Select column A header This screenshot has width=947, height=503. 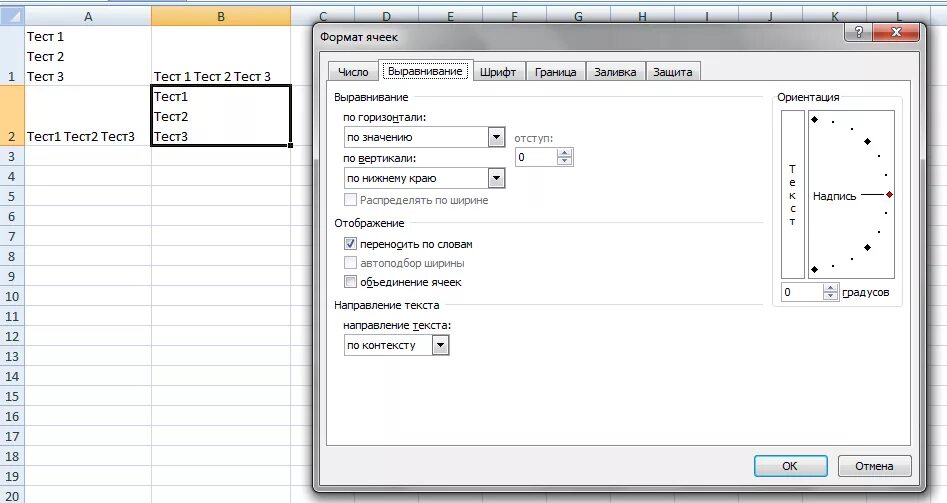(x=88, y=16)
